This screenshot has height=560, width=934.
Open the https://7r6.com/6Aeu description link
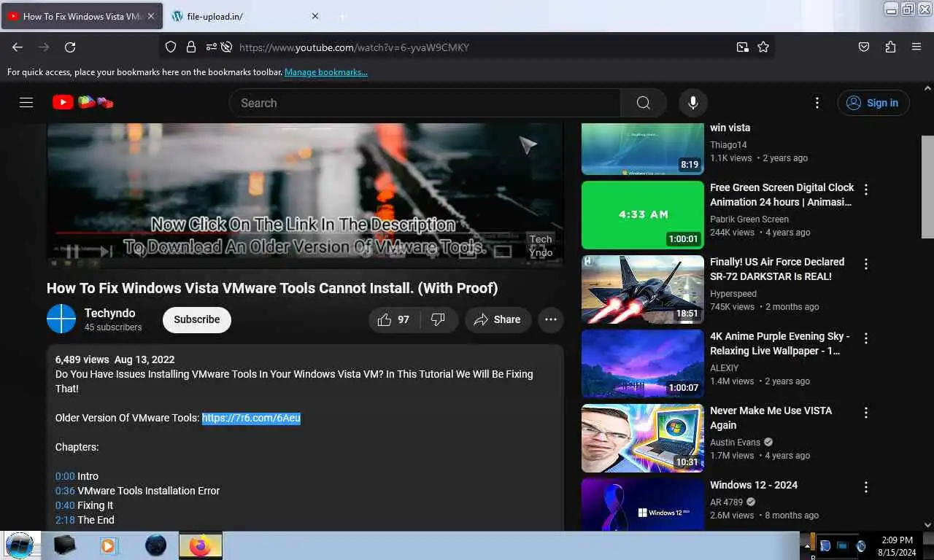click(251, 418)
